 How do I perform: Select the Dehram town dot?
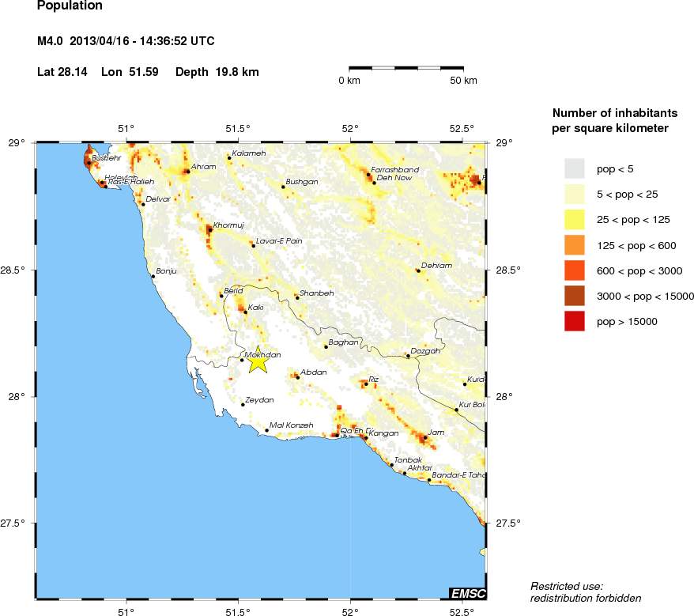pyautogui.click(x=417, y=270)
